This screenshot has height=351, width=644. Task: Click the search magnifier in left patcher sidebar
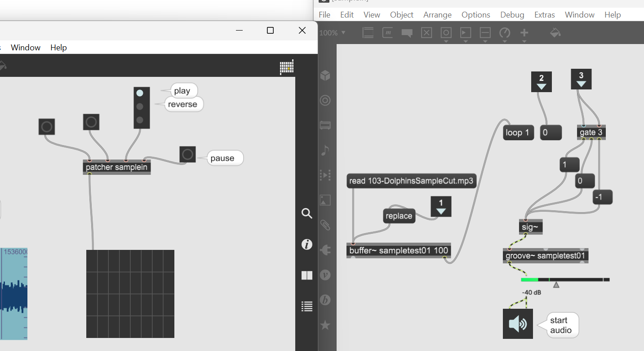click(x=307, y=213)
